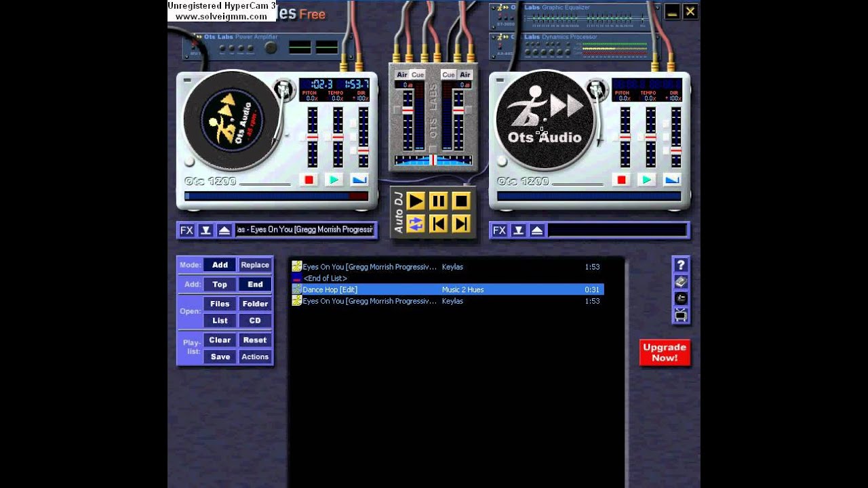Image resolution: width=868 pixels, height=488 pixels.
Task: Open Files to add tracks
Action: click(x=220, y=304)
